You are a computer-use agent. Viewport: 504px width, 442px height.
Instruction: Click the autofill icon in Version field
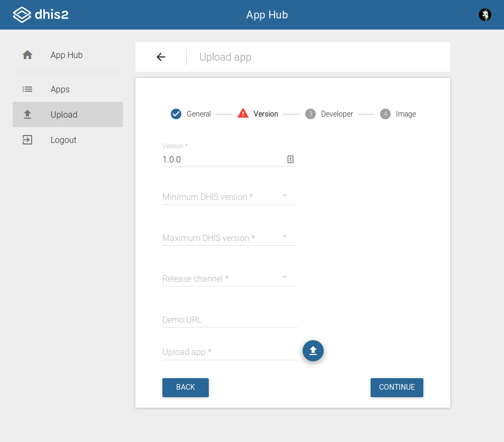coord(290,159)
